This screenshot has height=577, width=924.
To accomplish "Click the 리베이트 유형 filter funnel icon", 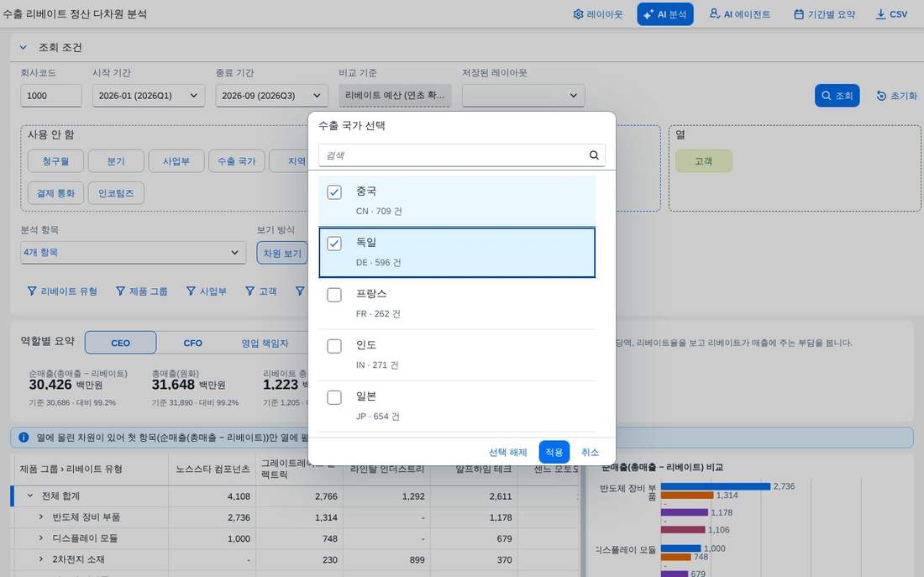I will tap(32, 291).
